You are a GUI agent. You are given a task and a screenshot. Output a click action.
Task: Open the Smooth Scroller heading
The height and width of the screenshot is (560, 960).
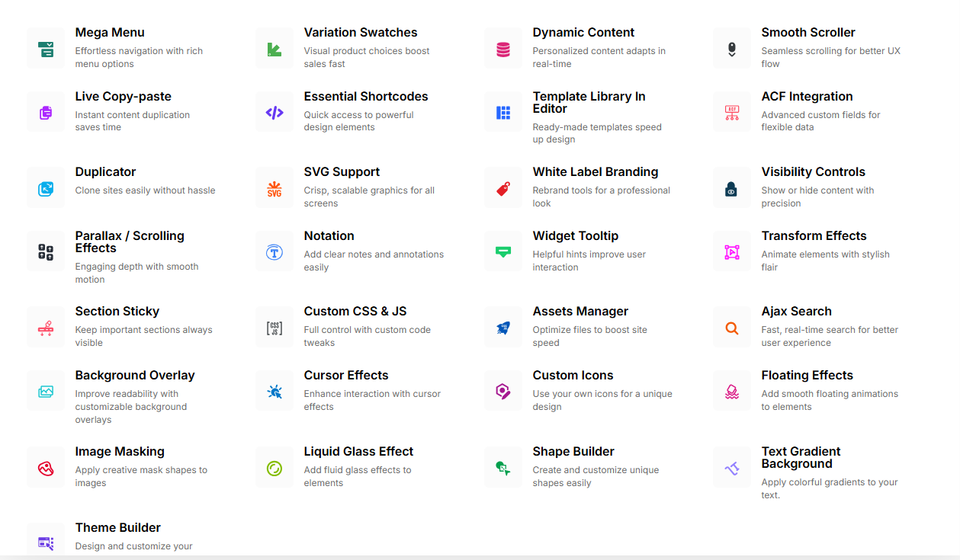pos(808,33)
